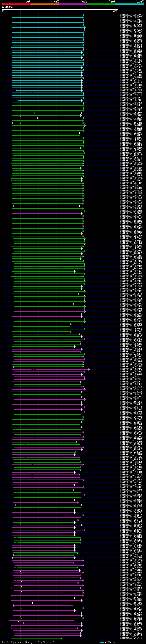The width and height of the screenshot is (146, 644).
Task: Click the cyan ~100% identity legend bar
Action: click(x=130, y=4)
